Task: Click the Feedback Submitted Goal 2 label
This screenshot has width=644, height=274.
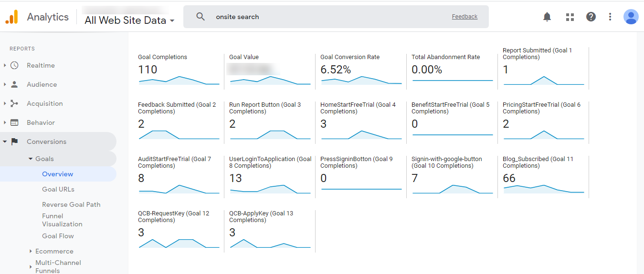Action: (x=177, y=108)
